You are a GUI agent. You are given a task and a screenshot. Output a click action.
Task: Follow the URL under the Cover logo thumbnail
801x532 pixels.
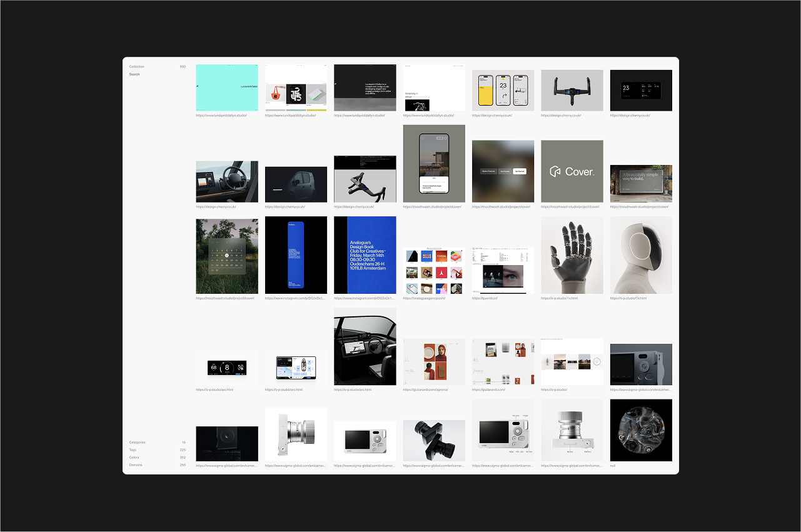point(570,207)
